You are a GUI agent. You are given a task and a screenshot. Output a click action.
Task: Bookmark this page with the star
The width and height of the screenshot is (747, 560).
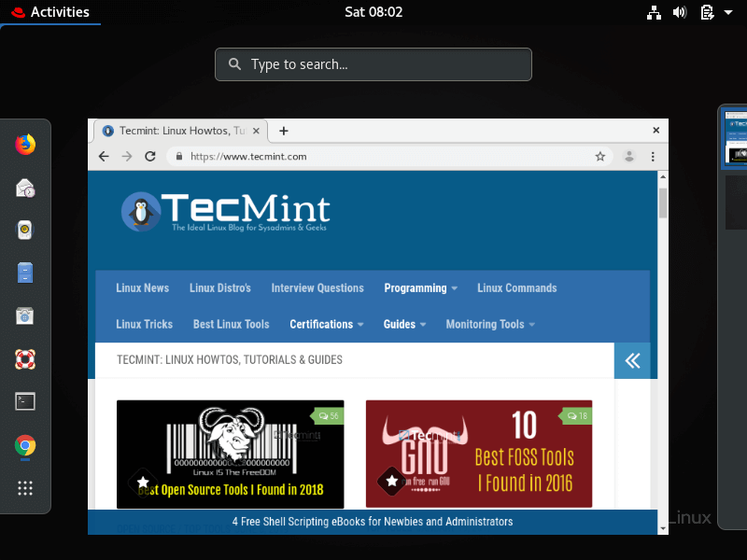[x=600, y=156]
